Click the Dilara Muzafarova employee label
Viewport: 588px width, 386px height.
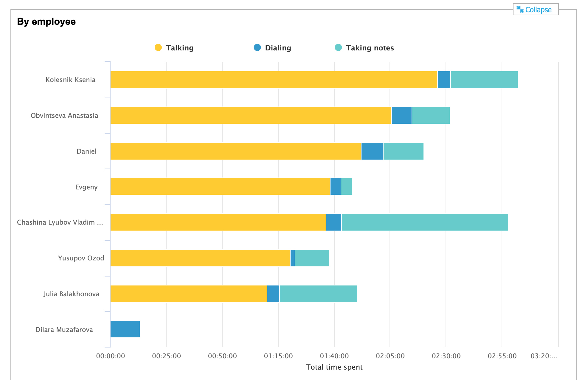pyautogui.click(x=64, y=330)
